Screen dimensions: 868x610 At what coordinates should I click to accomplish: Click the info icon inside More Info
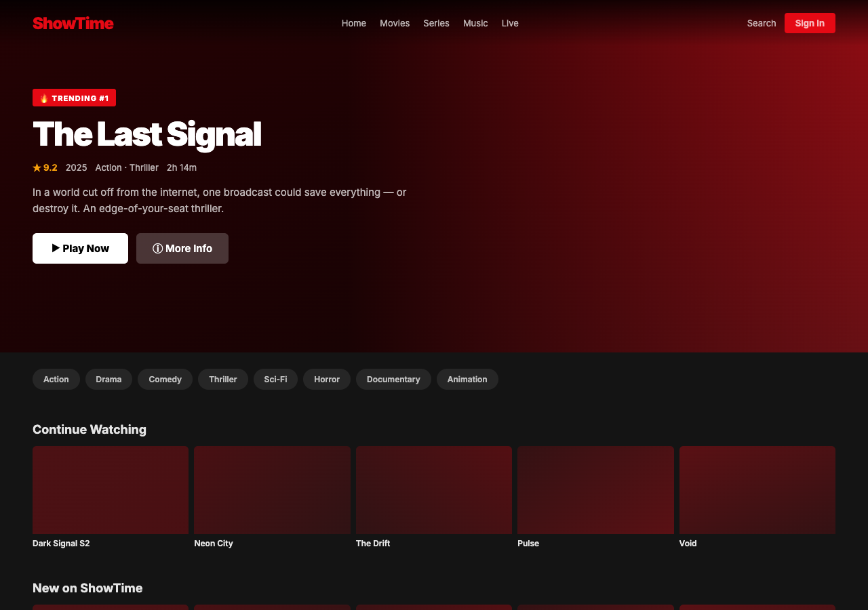tap(158, 248)
